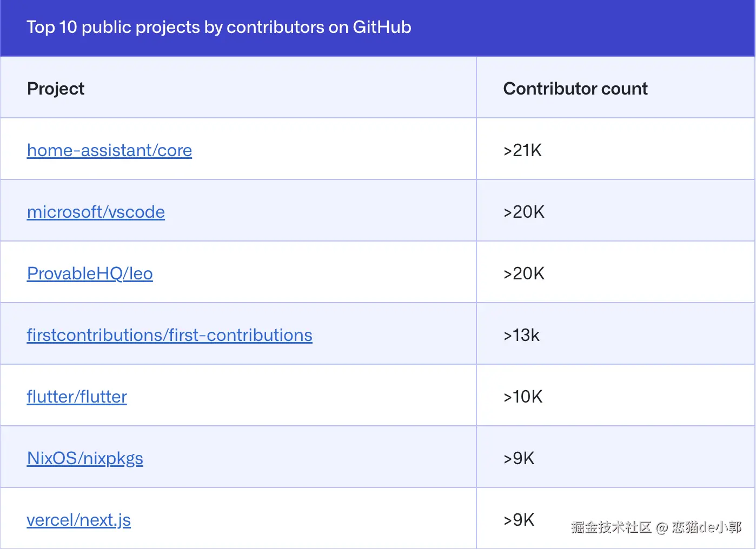Open the NixOS/nixpkgs repository link
Viewport: 756px width, 549px height.
(85, 458)
